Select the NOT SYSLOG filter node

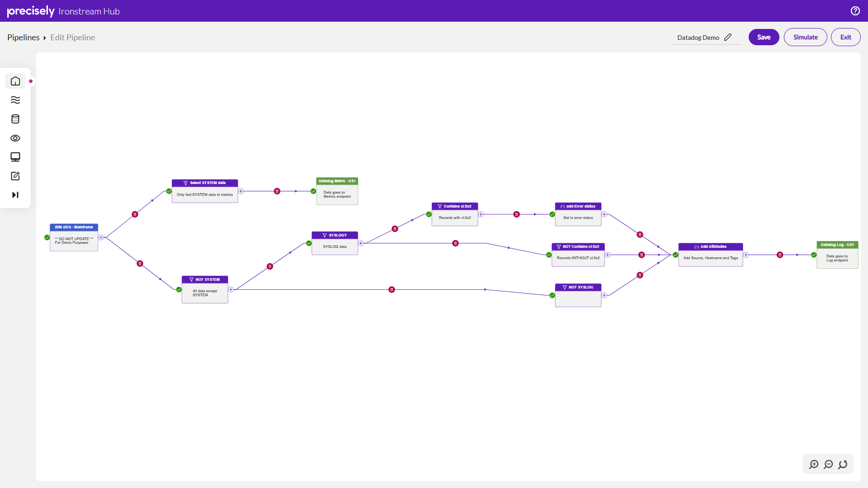coord(578,295)
